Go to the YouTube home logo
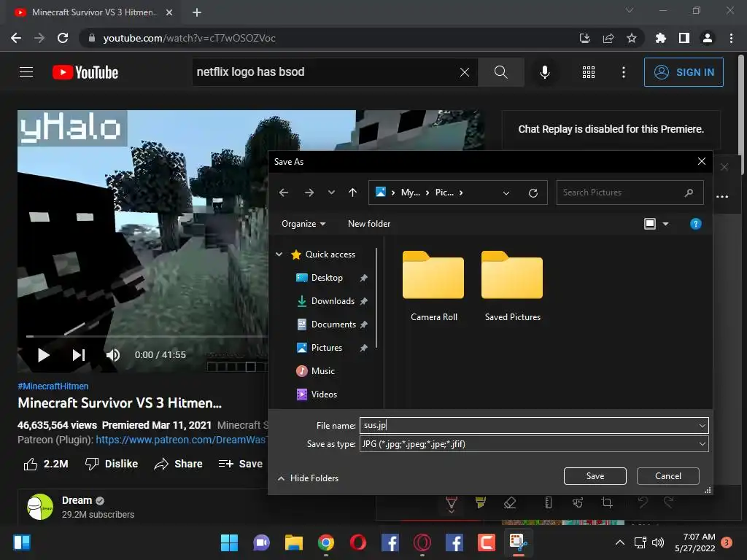Image resolution: width=747 pixels, height=560 pixels. coord(85,72)
